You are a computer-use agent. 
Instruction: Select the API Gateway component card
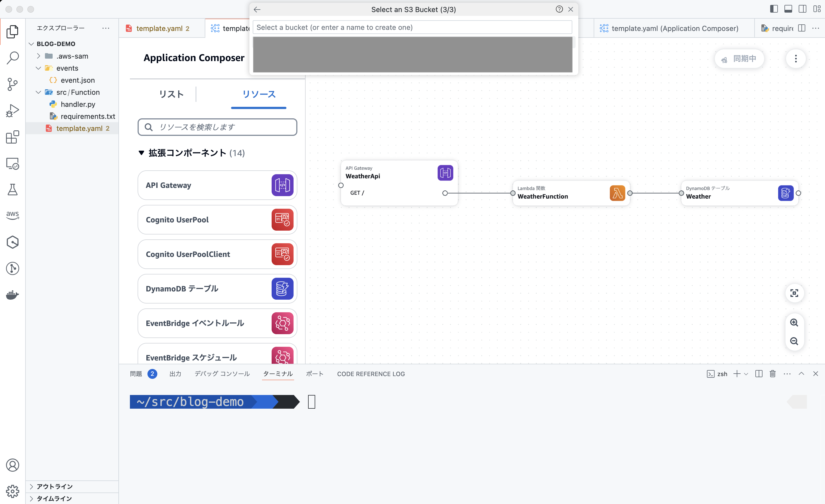(217, 185)
